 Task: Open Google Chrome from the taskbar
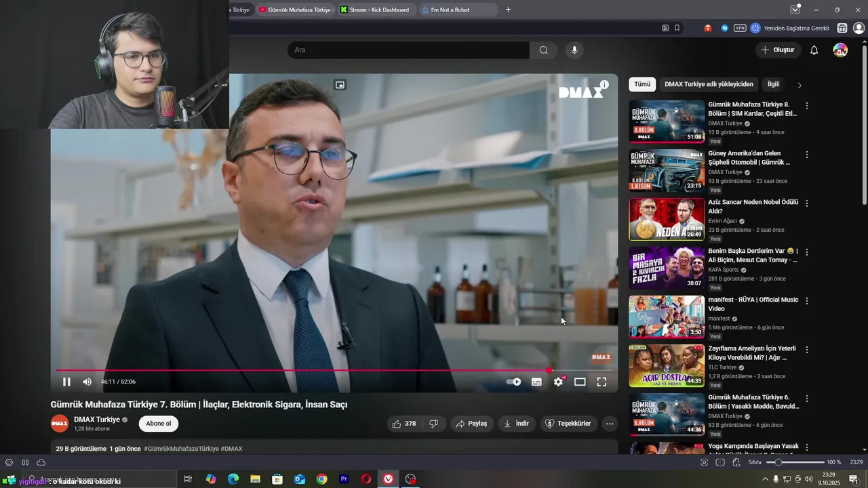point(321,479)
